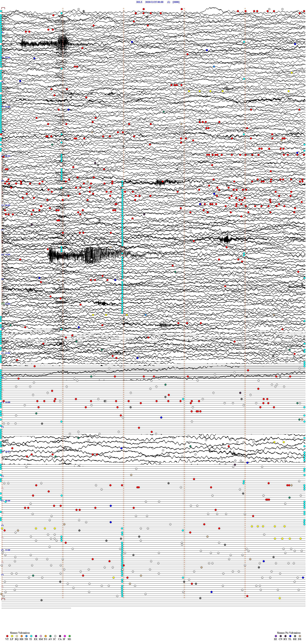The height and width of the screenshot is (644, 307).
Task: Select the 02:00 time label
Action: tap(8, 58)
